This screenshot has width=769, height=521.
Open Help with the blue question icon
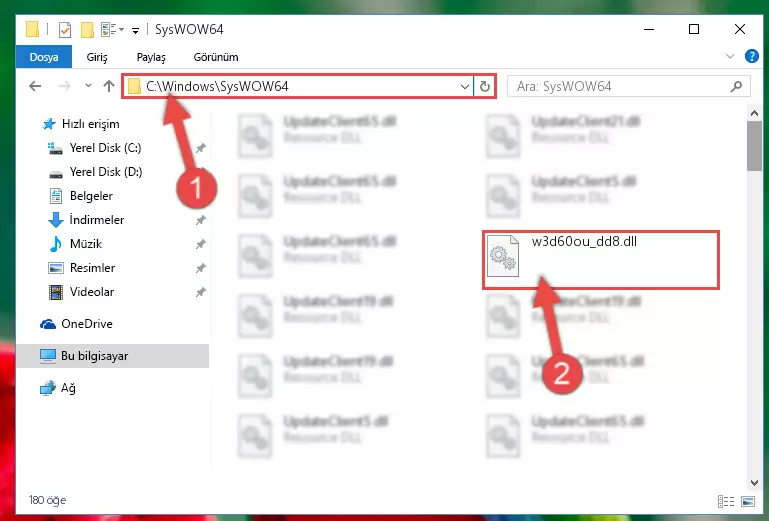coord(751,56)
